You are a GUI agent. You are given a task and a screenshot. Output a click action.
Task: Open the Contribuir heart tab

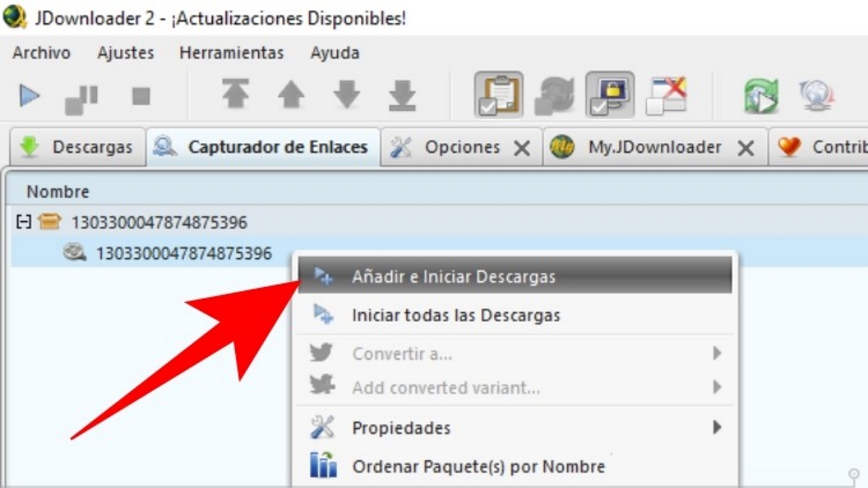[820, 147]
